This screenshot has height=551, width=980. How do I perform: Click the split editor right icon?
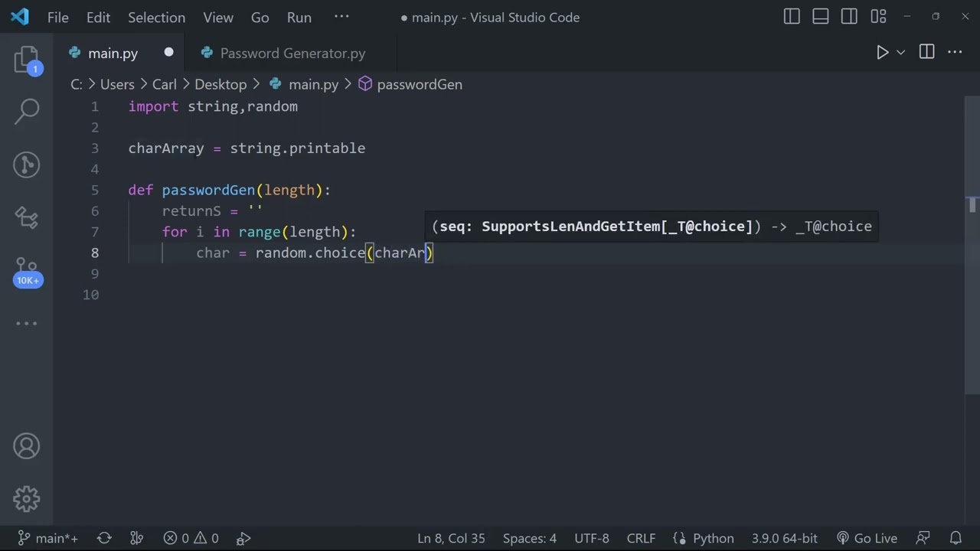tap(926, 52)
